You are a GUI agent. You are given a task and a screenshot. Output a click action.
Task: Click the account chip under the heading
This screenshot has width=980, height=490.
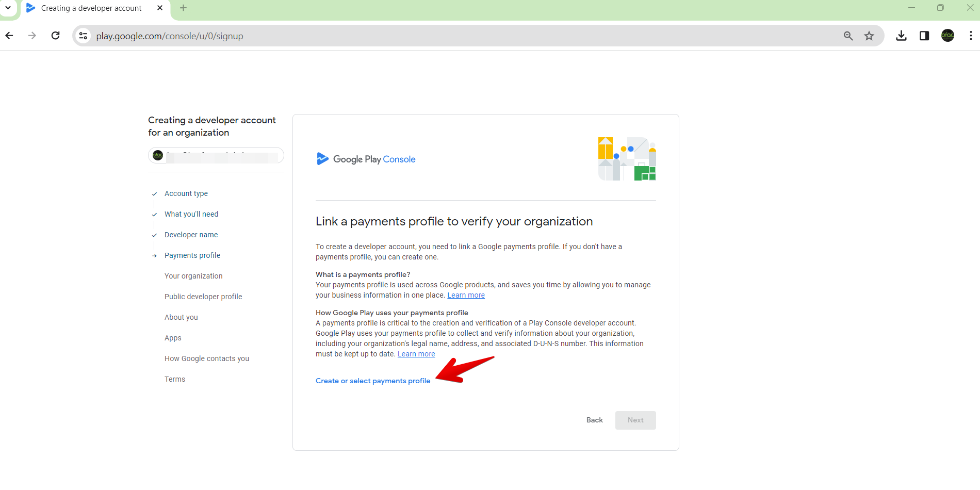click(216, 155)
